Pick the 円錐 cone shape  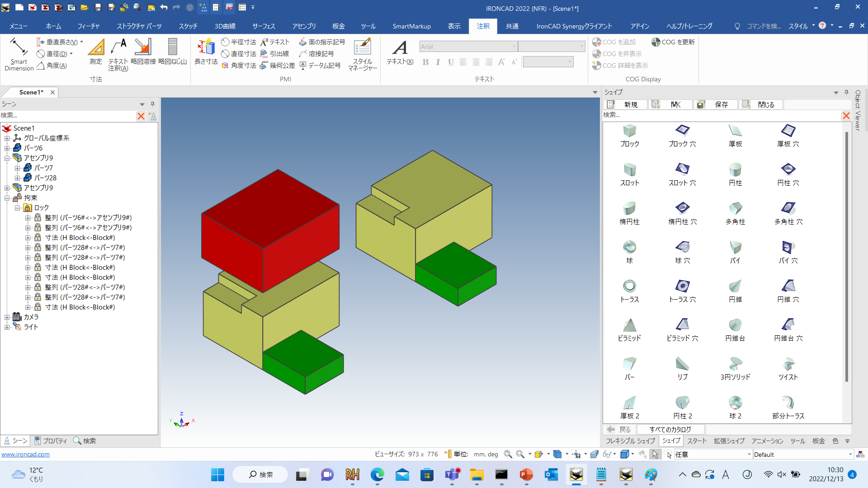[735, 291]
